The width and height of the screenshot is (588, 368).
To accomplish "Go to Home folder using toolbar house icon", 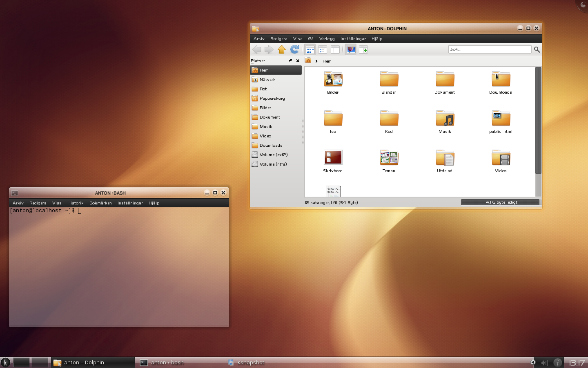I will pyautogui.click(x=282, y=49).
